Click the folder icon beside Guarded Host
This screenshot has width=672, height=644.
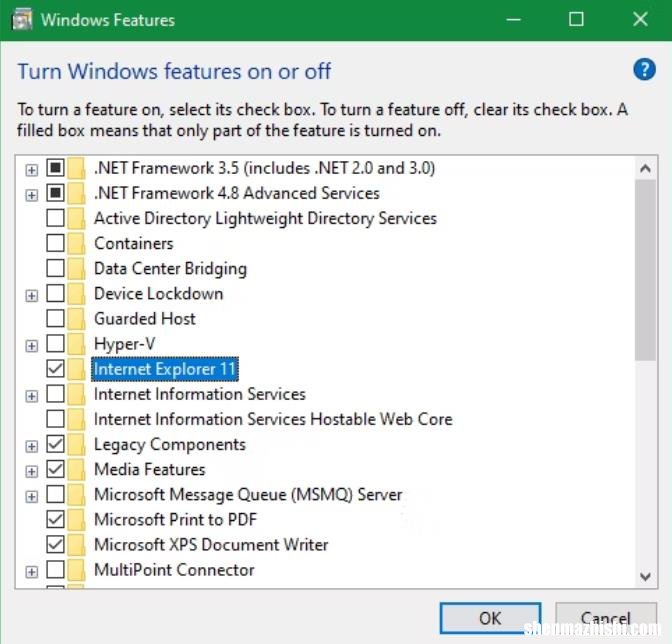[x=76, y=319]
